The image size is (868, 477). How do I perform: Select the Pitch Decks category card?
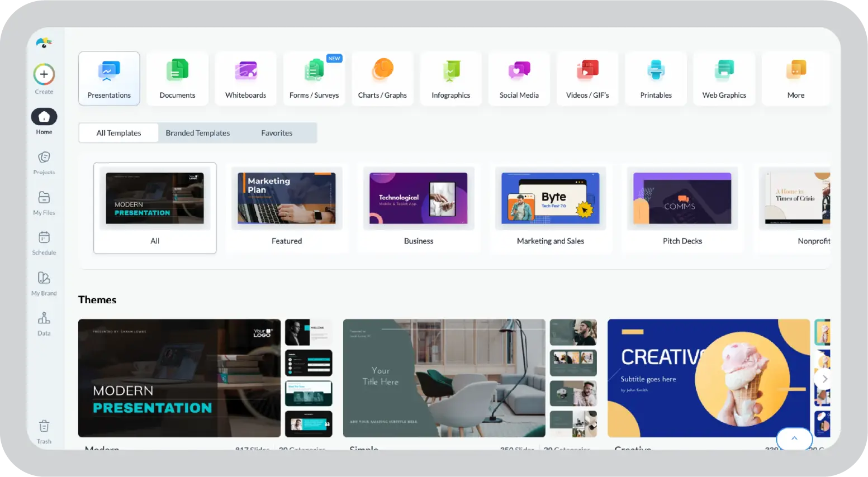(682, 208)
